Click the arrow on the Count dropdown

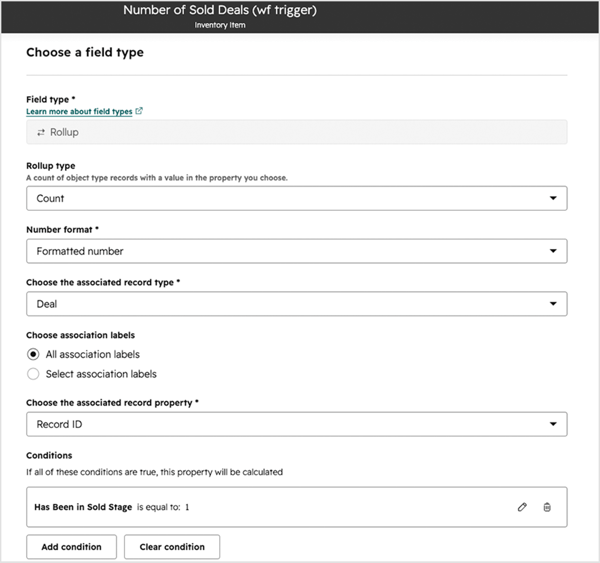tap(553, 198)
